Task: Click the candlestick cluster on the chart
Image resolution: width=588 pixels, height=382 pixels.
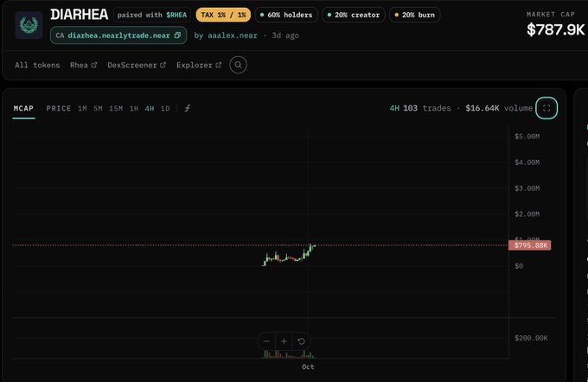Action: (x=289, y=255)
